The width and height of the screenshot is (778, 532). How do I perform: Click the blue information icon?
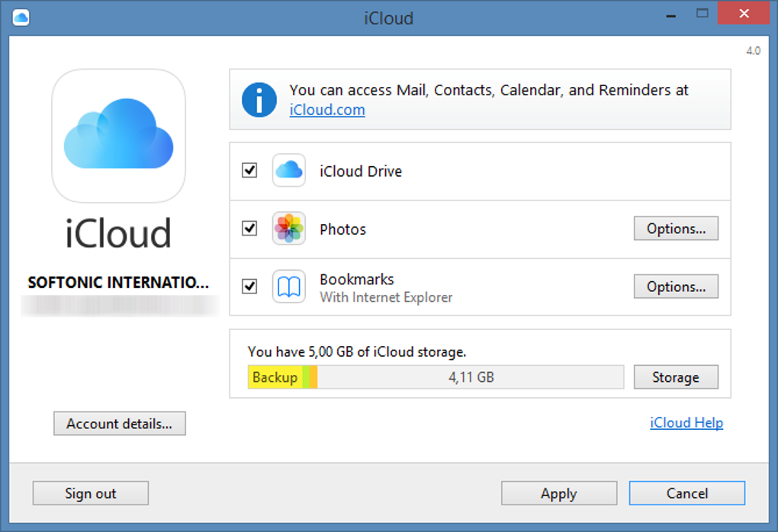pyautogui.click(x=259, y=100)
